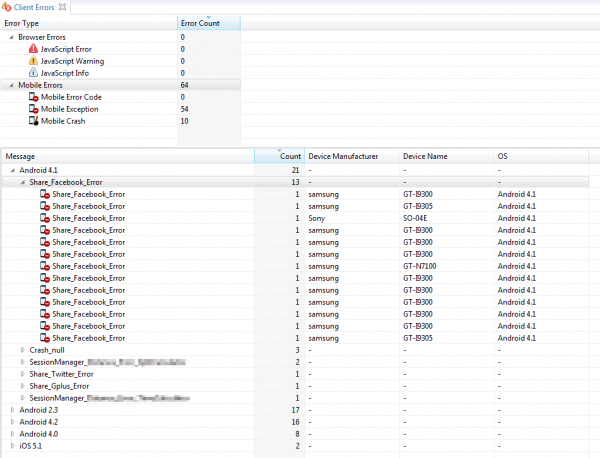Select Android 4.1 count value 21
Viewport: 600px width, 458px height.
[295, 170]
